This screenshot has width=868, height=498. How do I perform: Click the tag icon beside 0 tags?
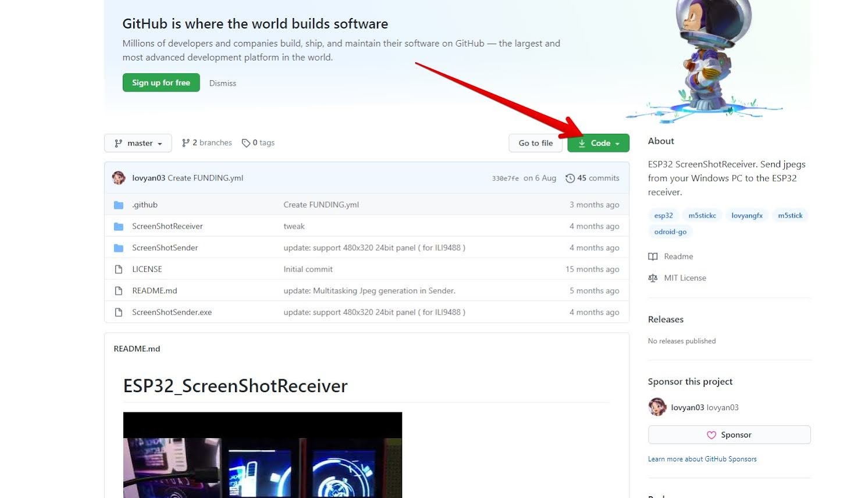click(246, 143)
